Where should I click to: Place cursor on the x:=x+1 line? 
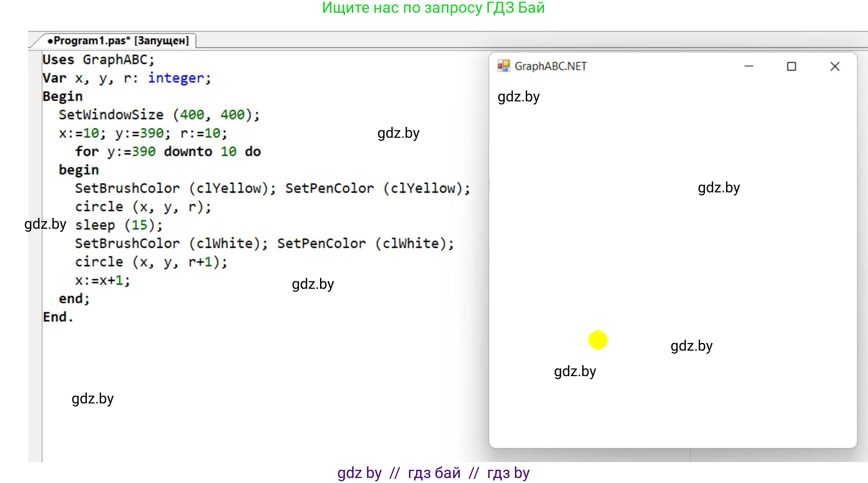pos(102,280)
